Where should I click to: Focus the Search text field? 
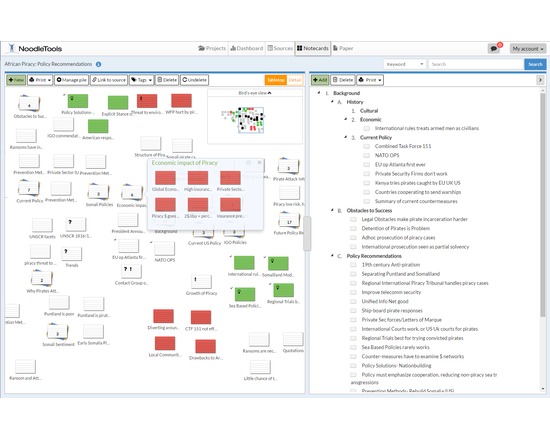476,64
